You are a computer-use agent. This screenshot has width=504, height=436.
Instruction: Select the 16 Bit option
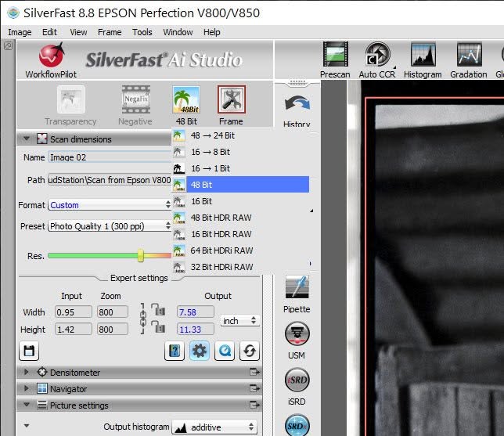[x=240, y=201]
